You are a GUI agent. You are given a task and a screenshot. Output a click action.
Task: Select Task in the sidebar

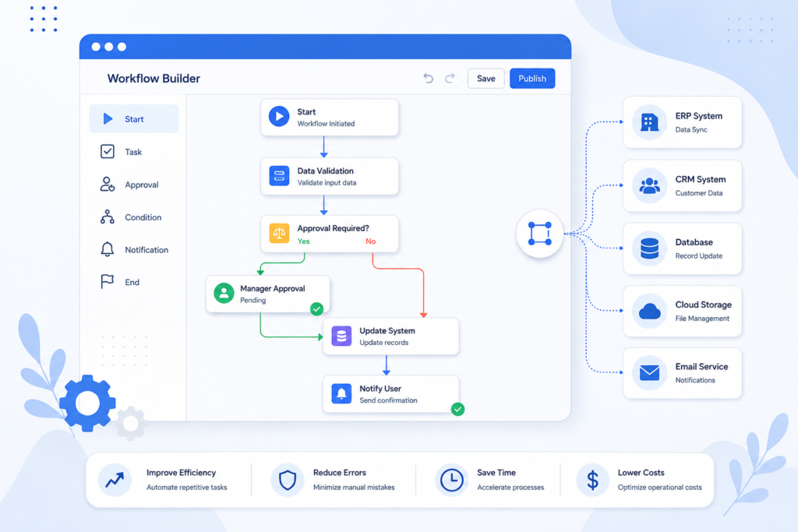coord(134,152)
